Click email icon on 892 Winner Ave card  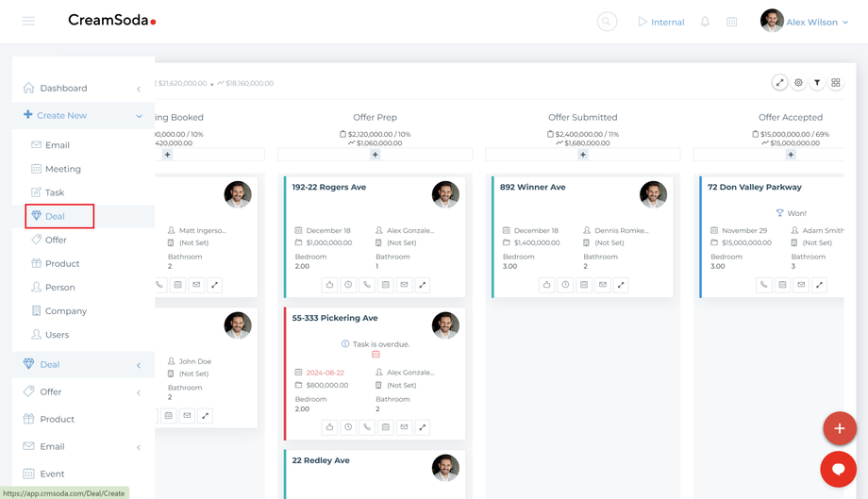click(x=602, y=285)
